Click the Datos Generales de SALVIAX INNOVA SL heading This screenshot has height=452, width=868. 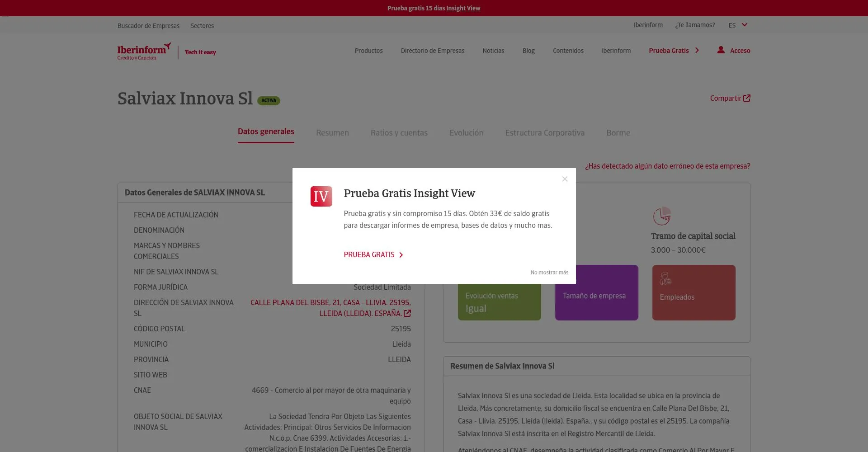pos(194,193)
